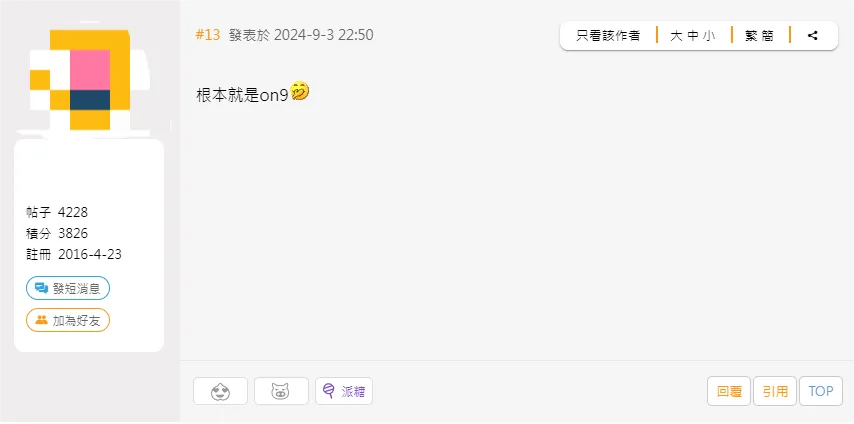Screen dimensions: 854x424
Task: Reply to the post with 回覆
Action: click(x=729, y=391)
